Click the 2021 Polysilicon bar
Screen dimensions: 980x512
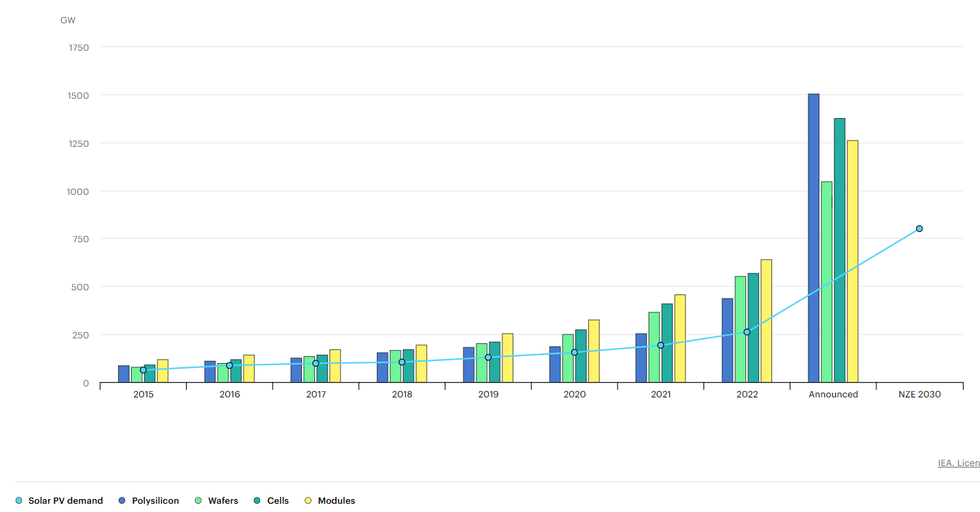pos(641,358)
